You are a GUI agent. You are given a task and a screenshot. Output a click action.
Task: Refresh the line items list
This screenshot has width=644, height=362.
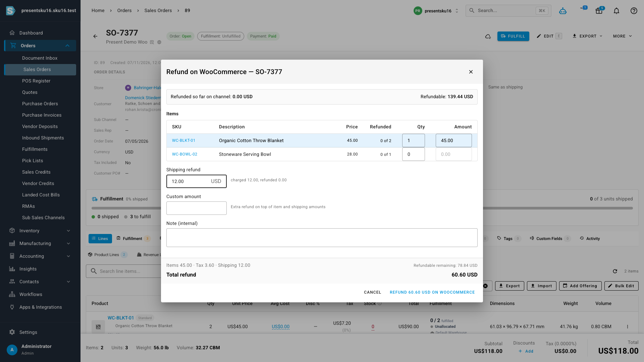[x=615, y=271]
